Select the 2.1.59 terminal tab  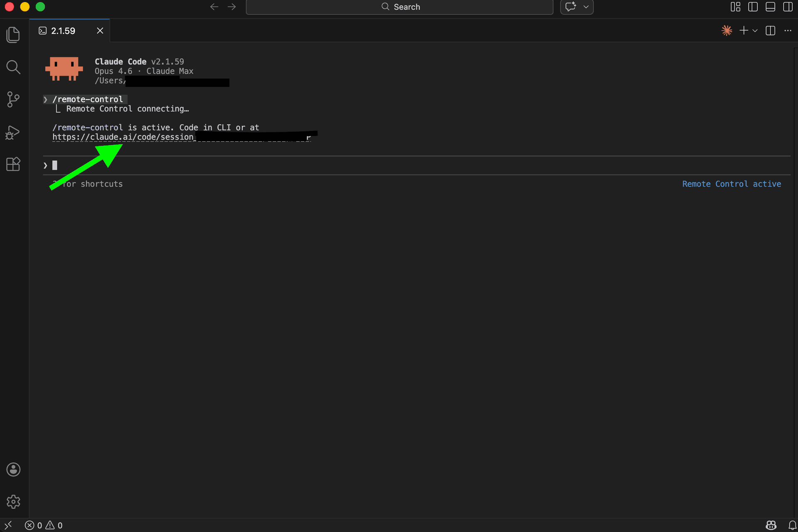(63, 30)
